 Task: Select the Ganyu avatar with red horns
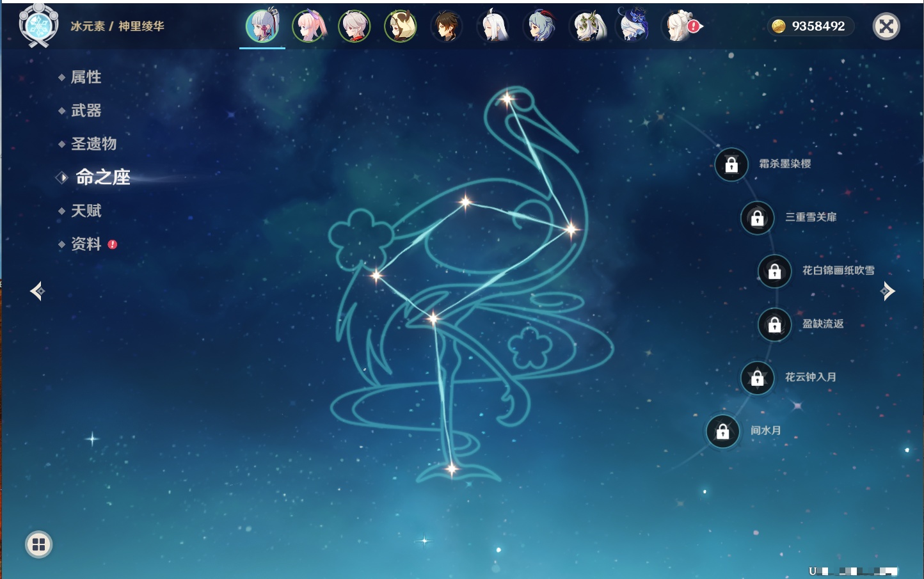pos(539,26)
